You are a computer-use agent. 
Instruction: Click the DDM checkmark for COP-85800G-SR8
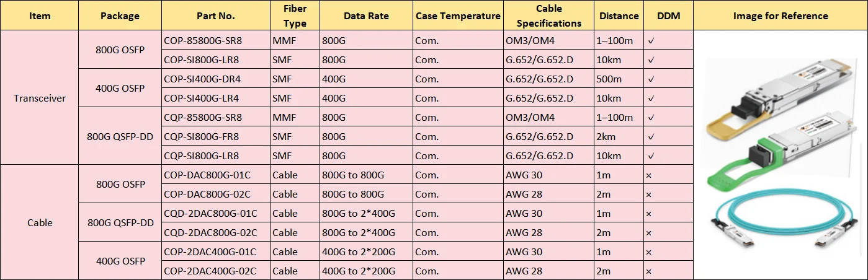[x=651, y=42]
